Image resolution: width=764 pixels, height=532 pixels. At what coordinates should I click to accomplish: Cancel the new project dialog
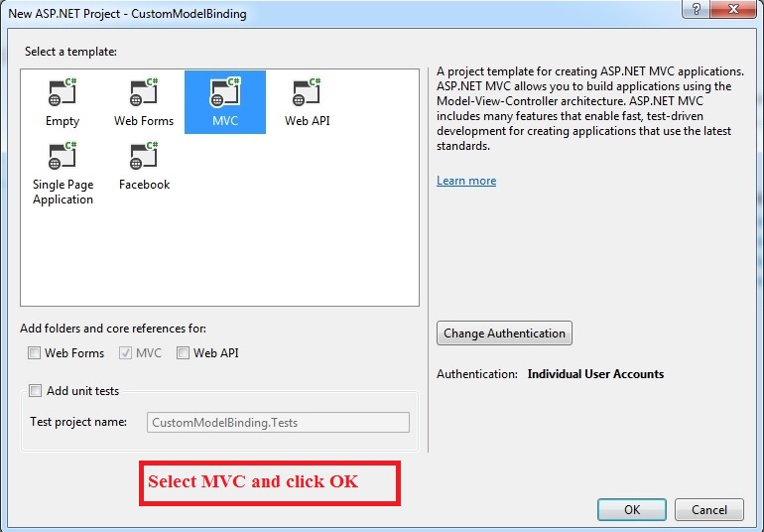708,509
